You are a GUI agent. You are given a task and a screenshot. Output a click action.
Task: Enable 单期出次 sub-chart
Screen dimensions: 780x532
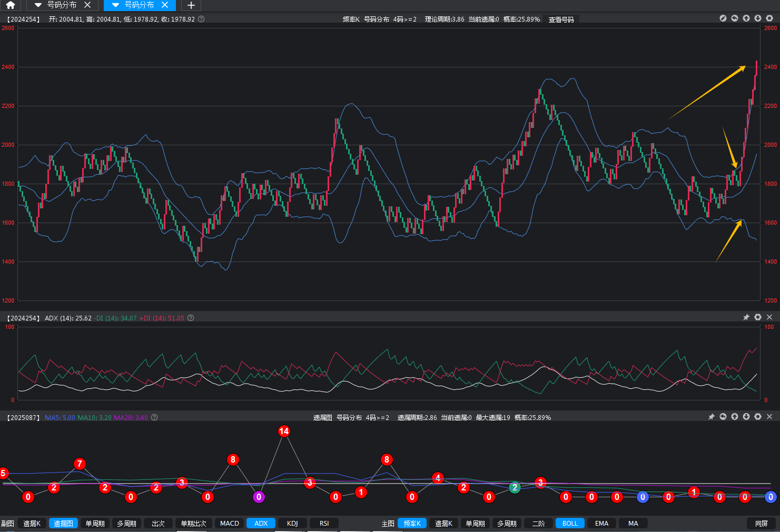[194, 524]
